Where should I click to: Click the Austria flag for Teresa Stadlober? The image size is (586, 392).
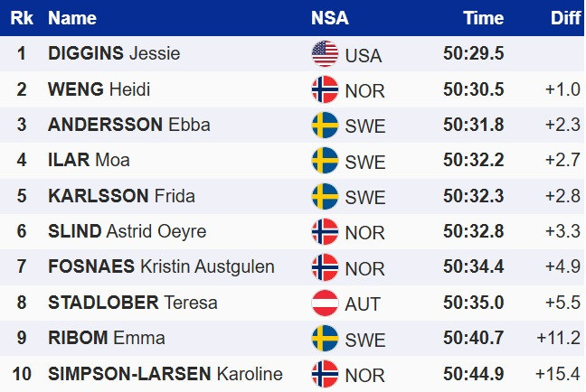click(x=325, y=303)
